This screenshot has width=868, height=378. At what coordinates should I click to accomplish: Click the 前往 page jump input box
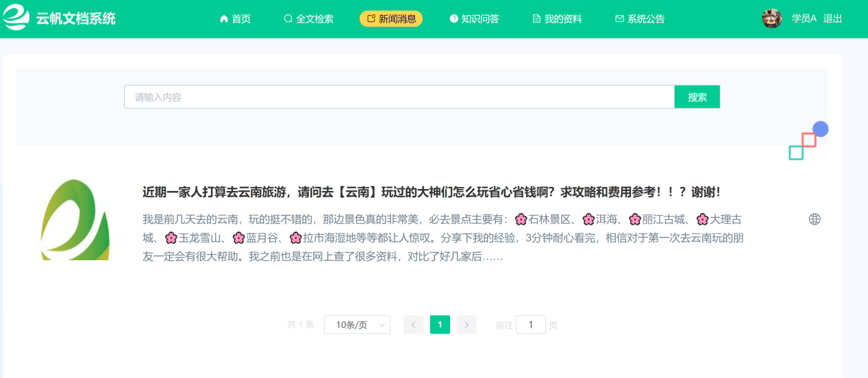point(531,325)
